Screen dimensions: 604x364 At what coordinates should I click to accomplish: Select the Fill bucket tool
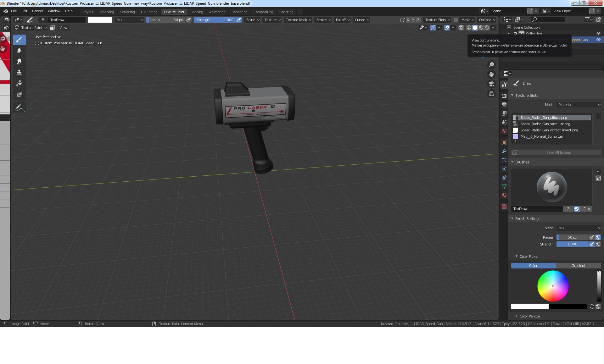click(19, 83)
